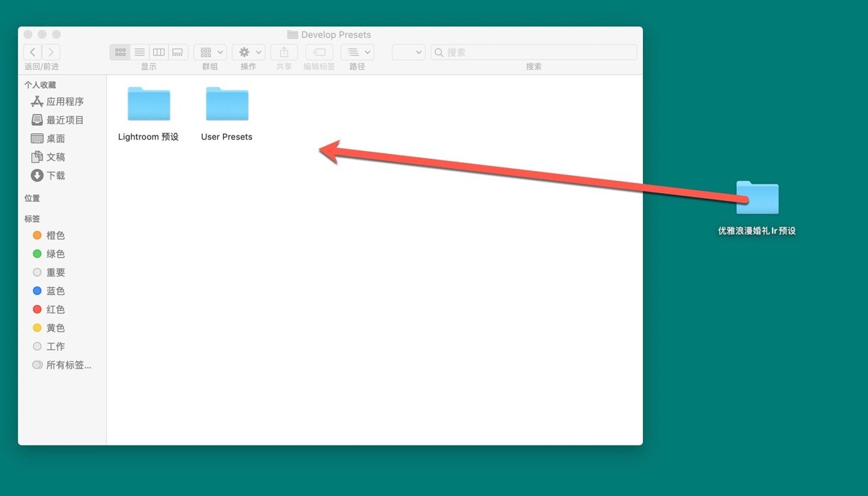Zoom the Develop Presets window
This screenshot has height=496, width=868.
[56, 34]
